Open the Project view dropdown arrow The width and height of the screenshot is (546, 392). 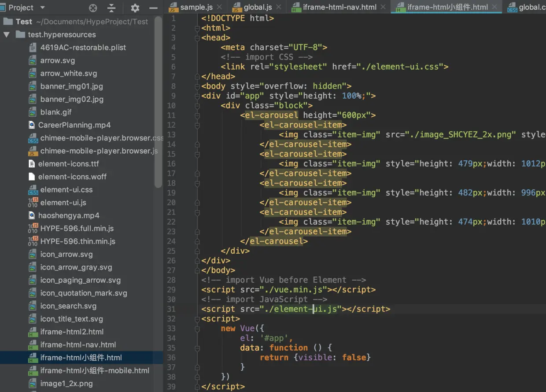click(42, 7)
